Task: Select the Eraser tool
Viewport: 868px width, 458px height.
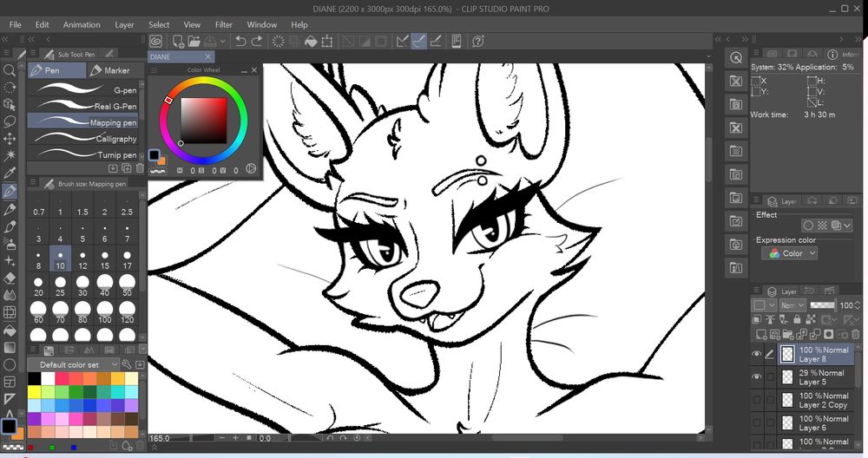Action: 10,278
